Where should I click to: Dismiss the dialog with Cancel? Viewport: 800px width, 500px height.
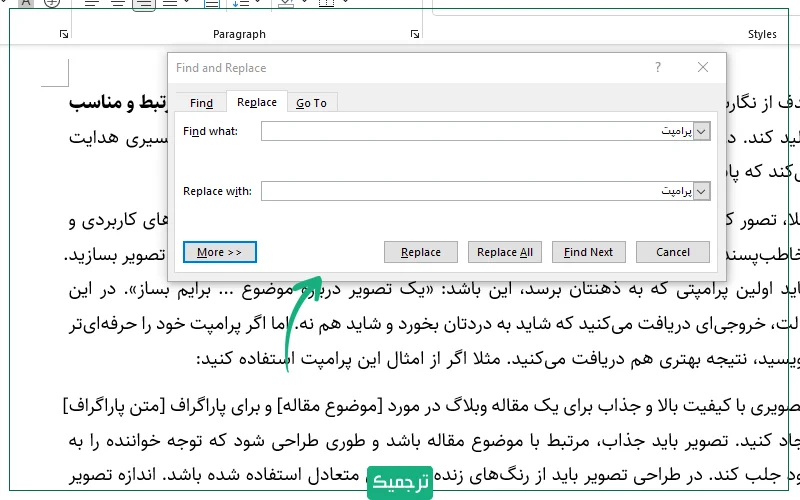672,252
